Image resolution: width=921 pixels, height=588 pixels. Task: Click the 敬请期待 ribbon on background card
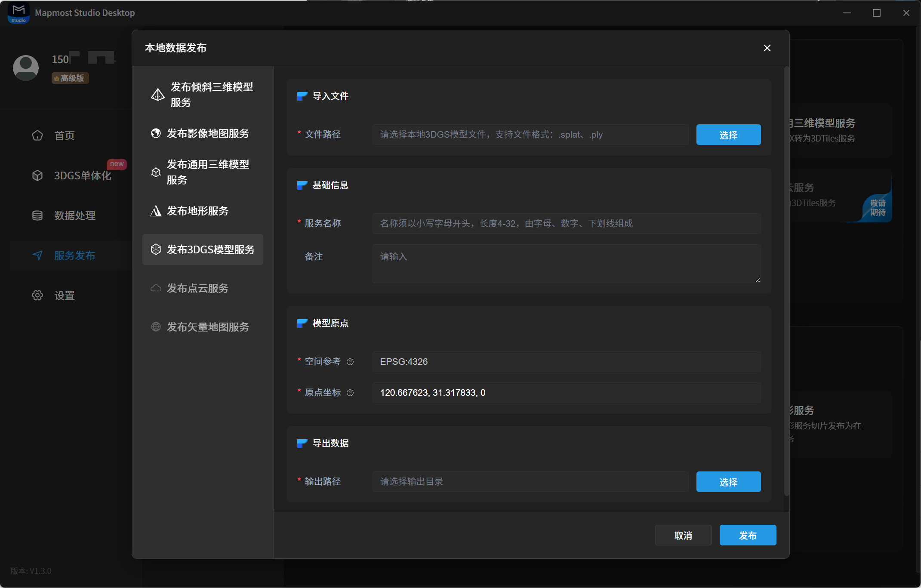coord(878,207)
